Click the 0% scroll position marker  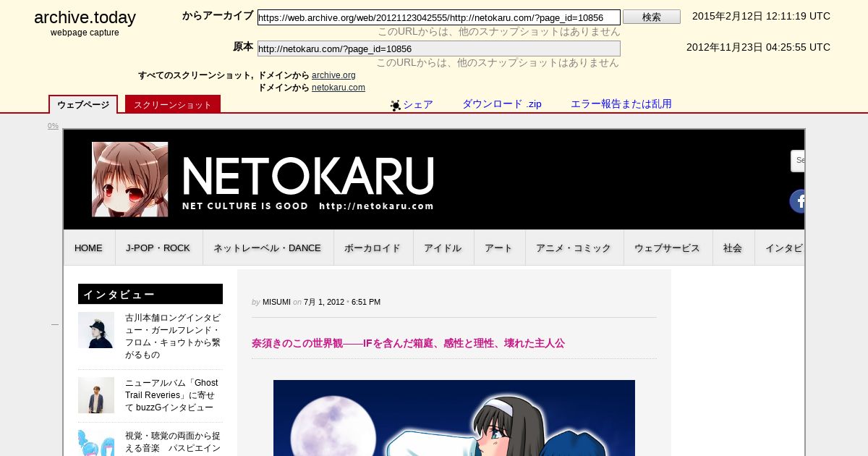coord(53,126)
